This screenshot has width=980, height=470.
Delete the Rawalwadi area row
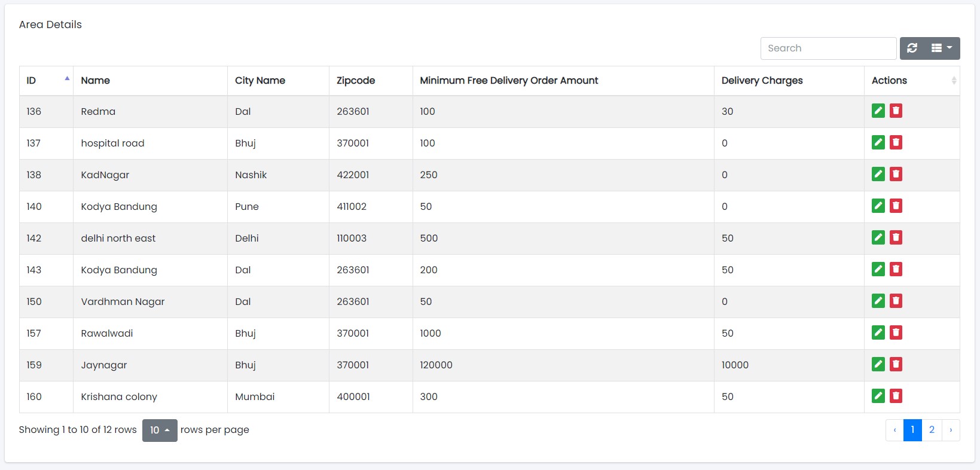click(896, 332)
